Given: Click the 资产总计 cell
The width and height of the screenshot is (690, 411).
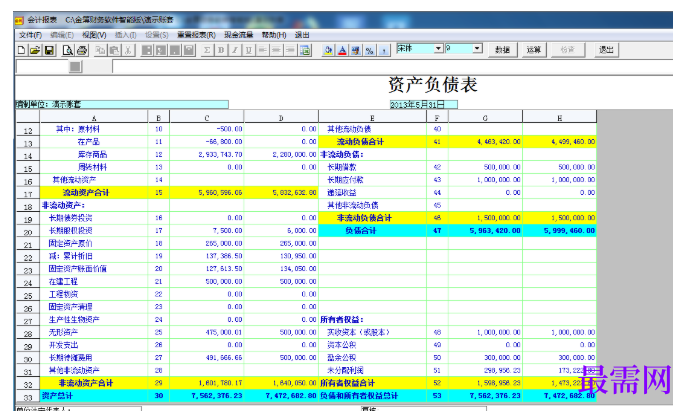Looking at the screenshot, I should pyautogui.click(x=94, y=396).
